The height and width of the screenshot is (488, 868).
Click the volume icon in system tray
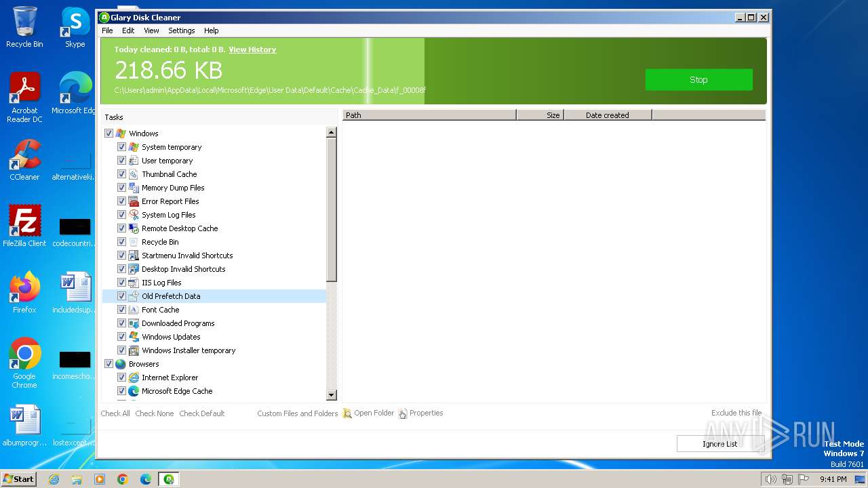coord(770,479)
